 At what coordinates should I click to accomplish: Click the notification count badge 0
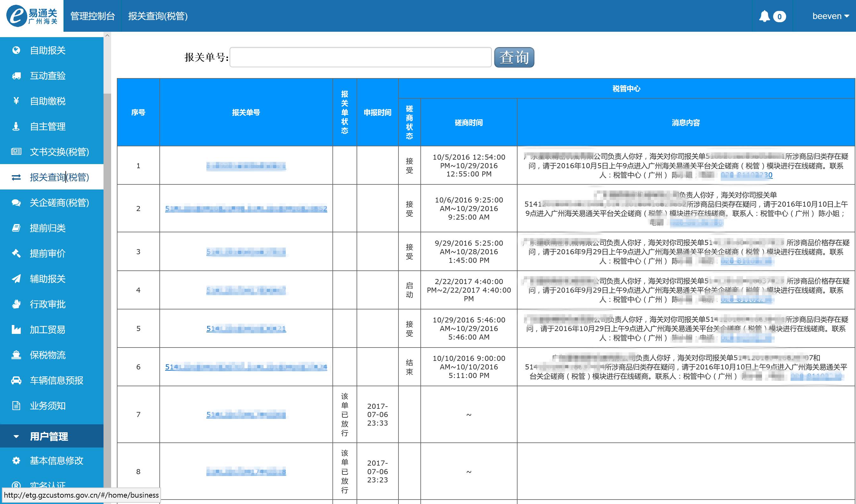click(x=779, y=16)
